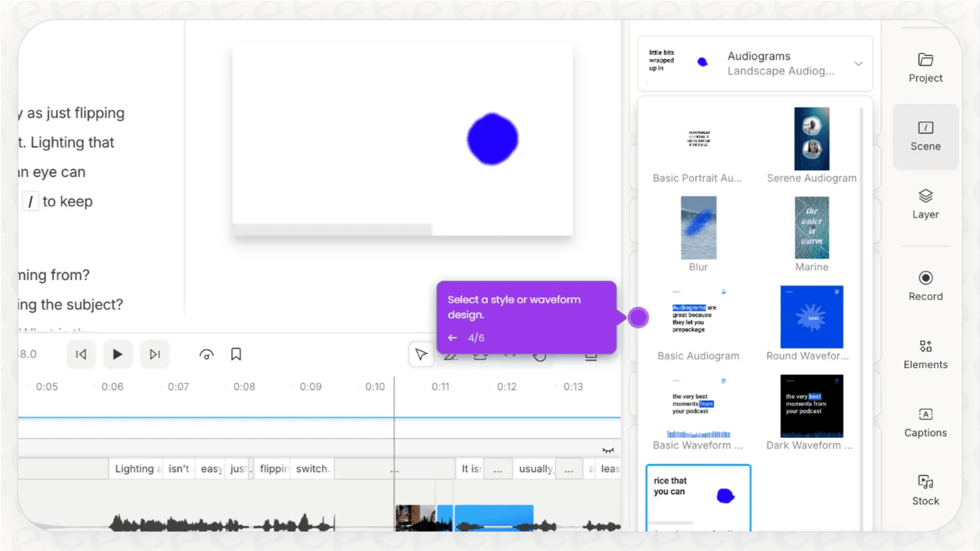Open the Elements panel

pyautogui.click(x=925, y=354)
